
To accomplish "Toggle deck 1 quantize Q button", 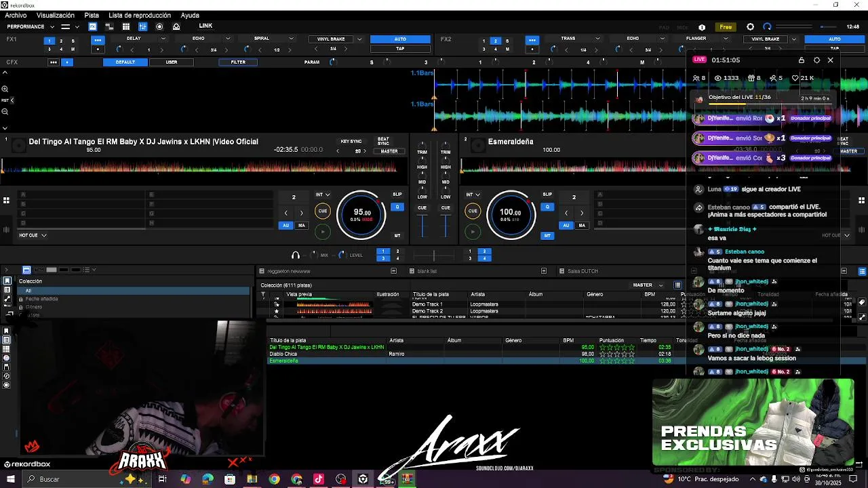I will [x=397, y=207].
